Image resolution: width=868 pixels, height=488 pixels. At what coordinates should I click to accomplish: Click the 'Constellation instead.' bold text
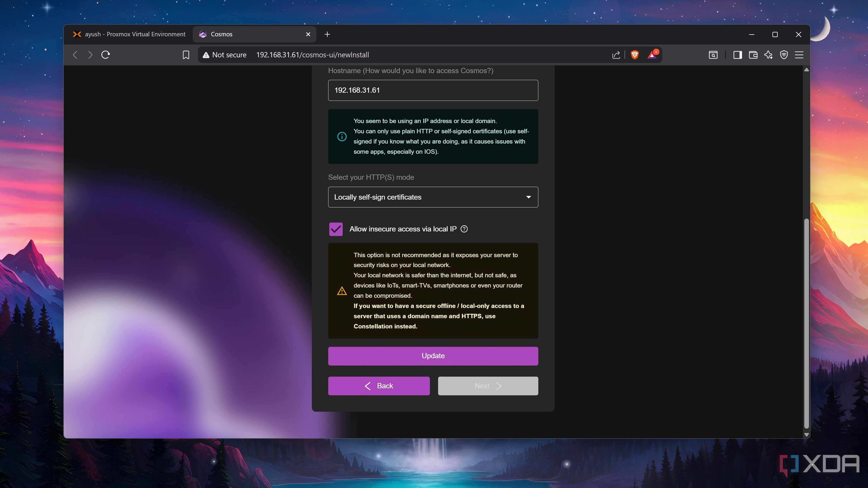tap(385, 326)
